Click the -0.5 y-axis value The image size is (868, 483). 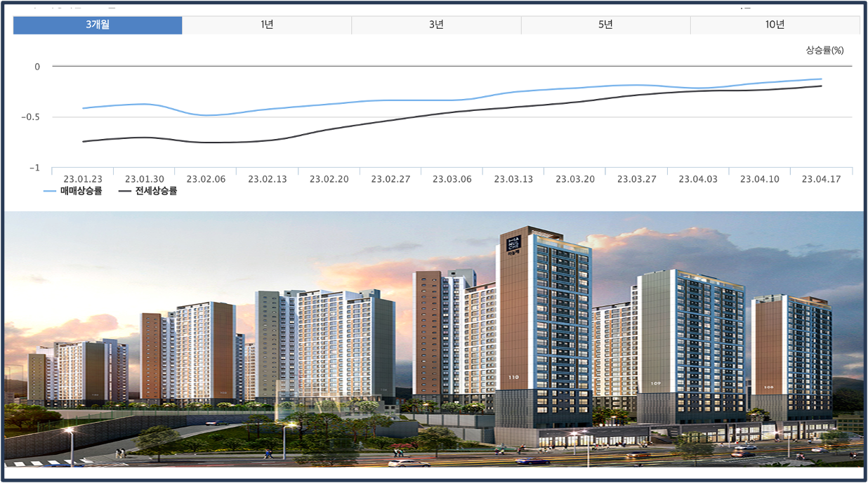29,117
